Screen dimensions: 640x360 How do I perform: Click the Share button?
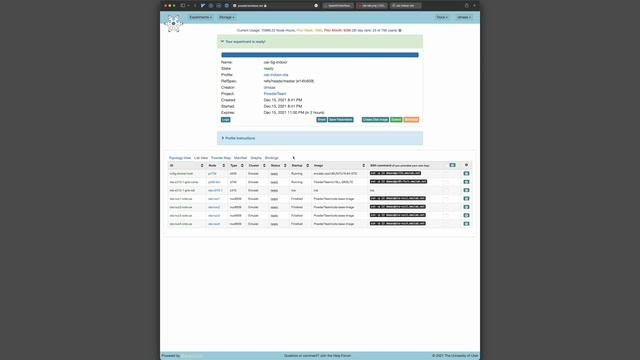pos(321,120)
